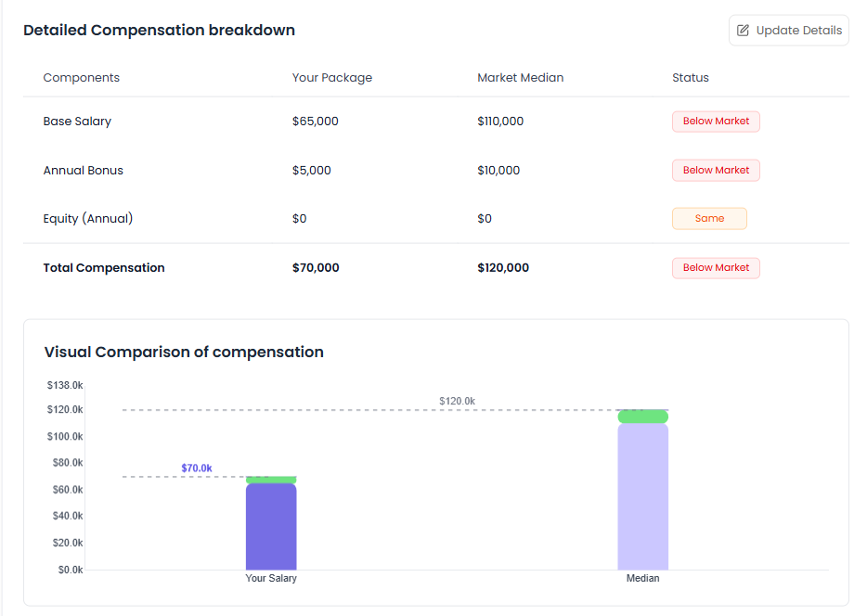
Task: Click the Update Details button label
Action: pyautogui.click(x=798, y=31)
